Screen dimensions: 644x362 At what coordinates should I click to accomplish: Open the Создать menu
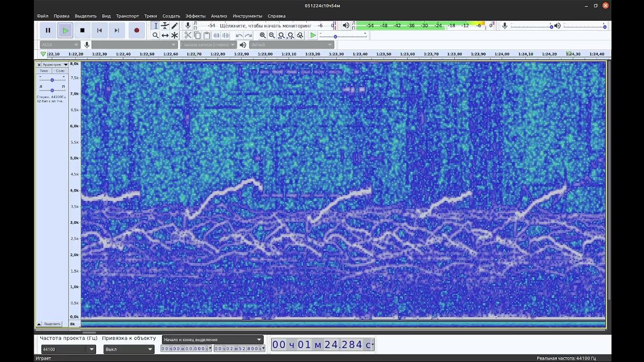pyautogui.click(x=171, y=16)
